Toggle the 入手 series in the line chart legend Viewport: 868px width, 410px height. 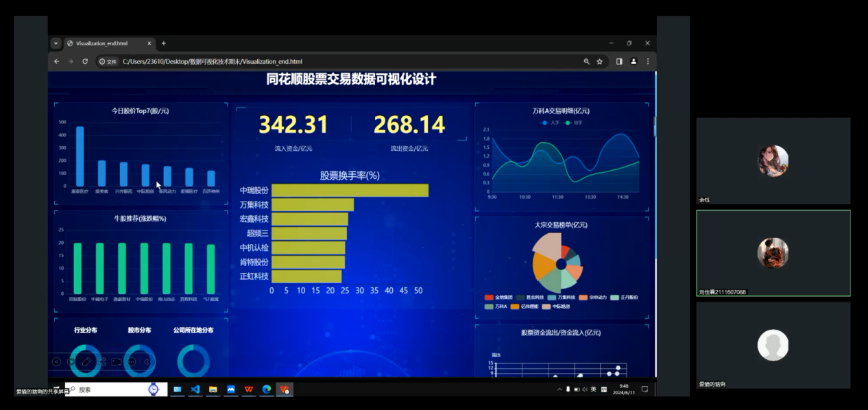tap(551, 123)
